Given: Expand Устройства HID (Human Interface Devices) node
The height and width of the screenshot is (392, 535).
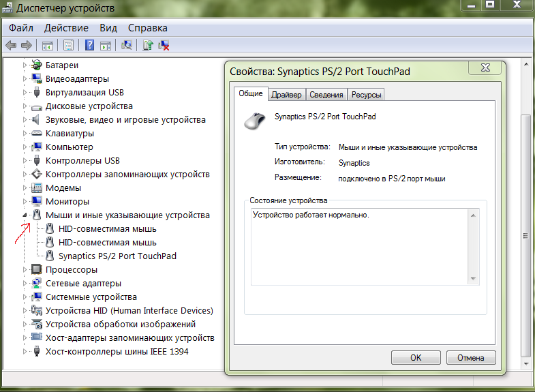Looking at the screenshot, I should 25,310.
